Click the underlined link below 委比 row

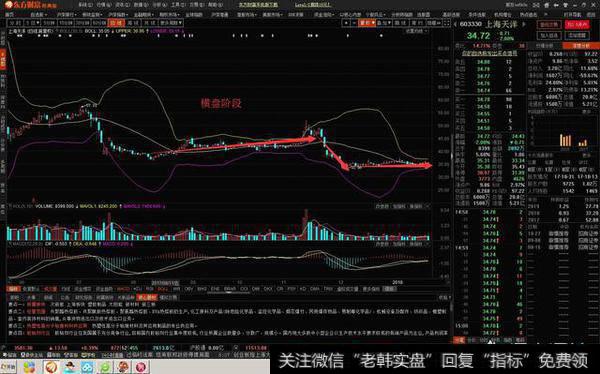pyautogui.click(x=489, y=53)
